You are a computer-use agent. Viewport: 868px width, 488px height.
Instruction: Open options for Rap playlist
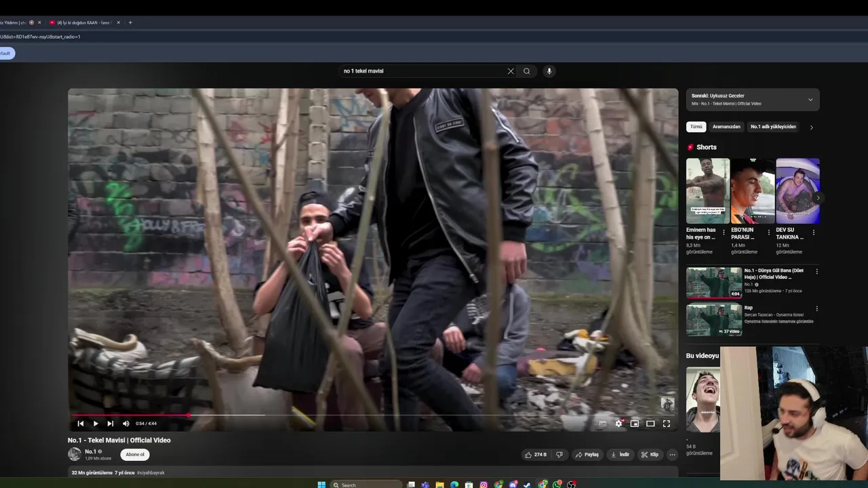[x=816, y=308]
